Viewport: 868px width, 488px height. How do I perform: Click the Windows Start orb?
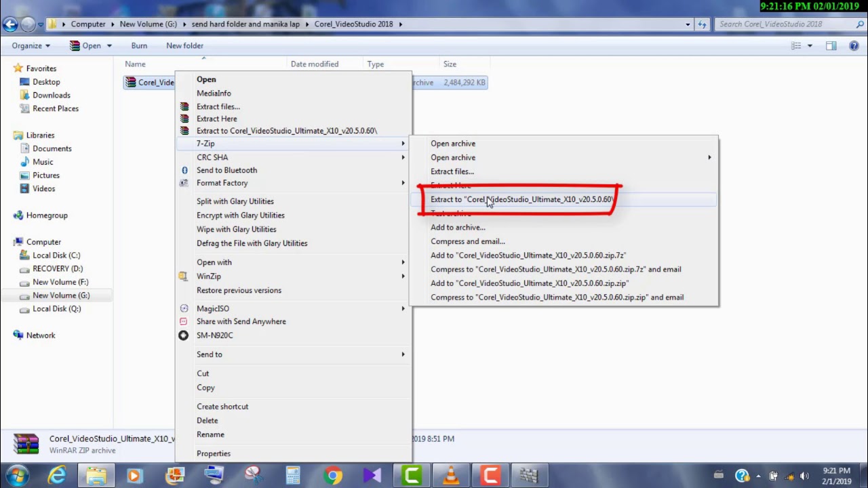[x=18, y=476]
